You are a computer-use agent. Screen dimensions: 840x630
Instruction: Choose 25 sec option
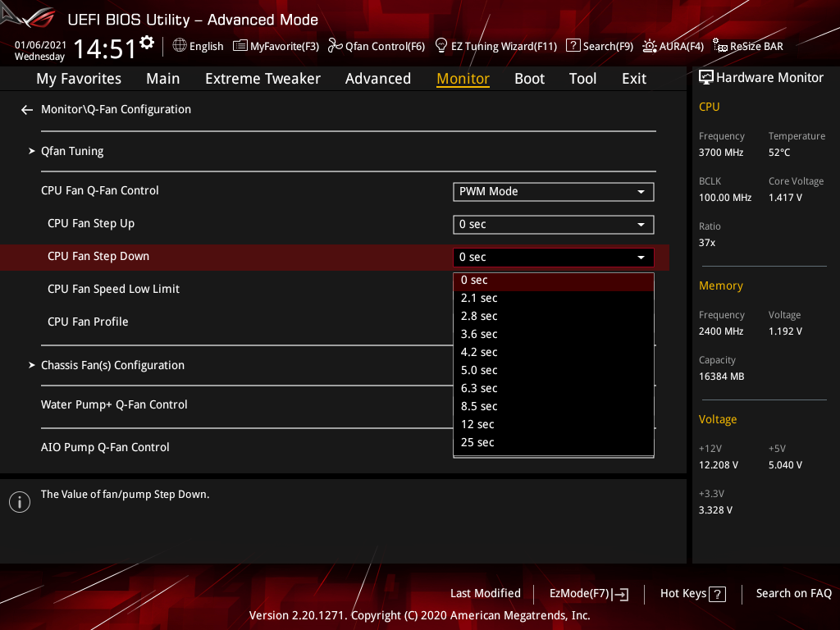(554, 442)
